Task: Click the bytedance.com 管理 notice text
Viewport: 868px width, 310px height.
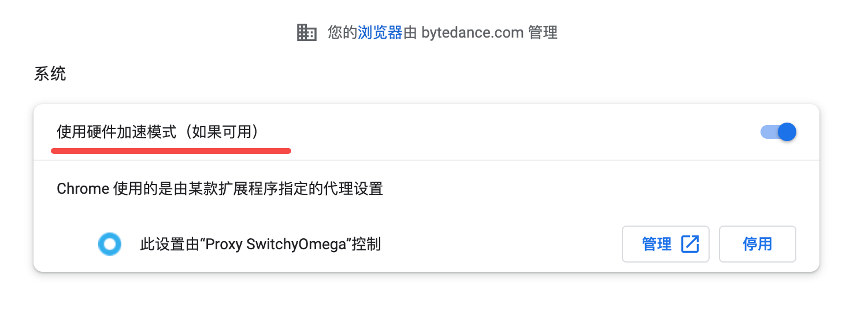Action: 489,32
